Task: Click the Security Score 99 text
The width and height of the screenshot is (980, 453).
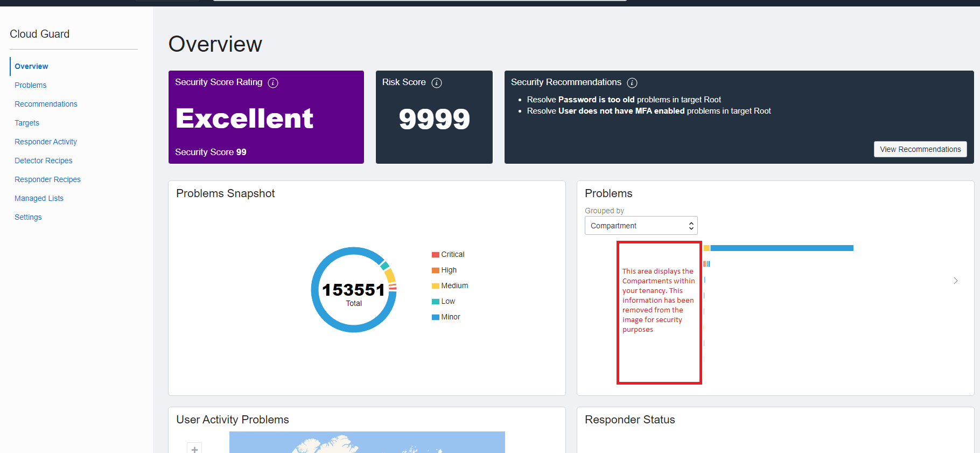Action: 211,152
